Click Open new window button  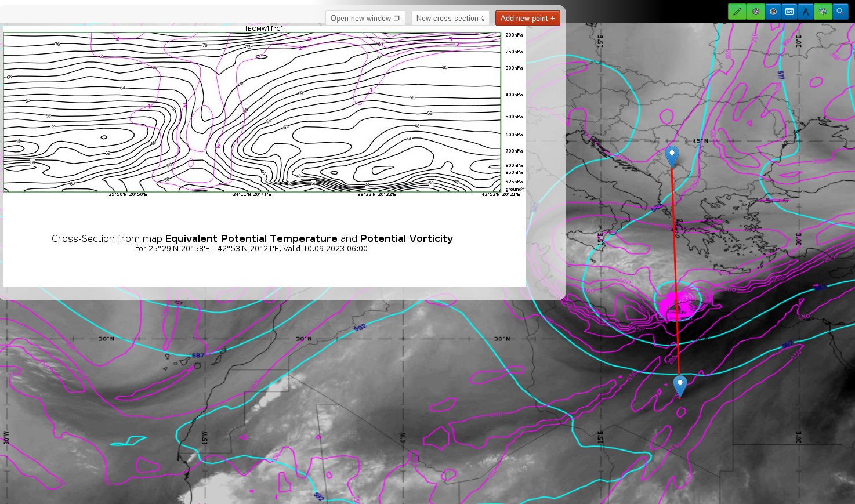(x=365, y=18)
